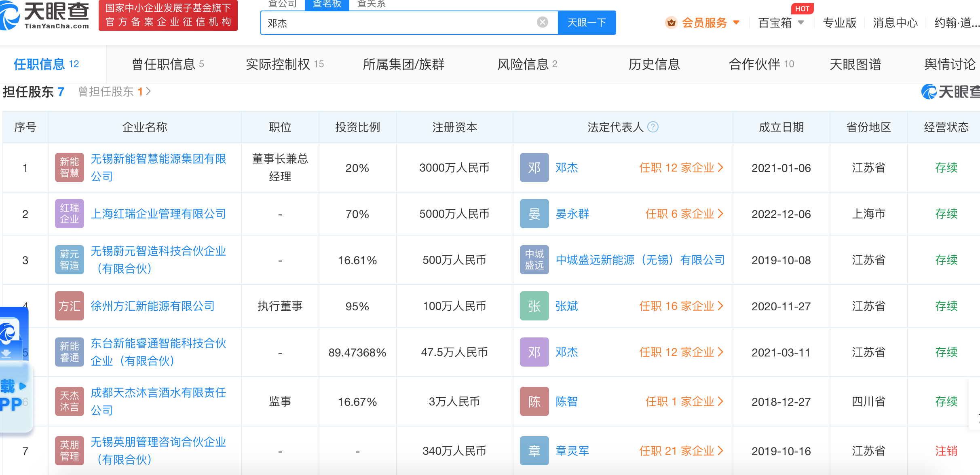Click the 天杰沐言 company logo badge
This screenshot has height=475, width=980.
[69, 401]
